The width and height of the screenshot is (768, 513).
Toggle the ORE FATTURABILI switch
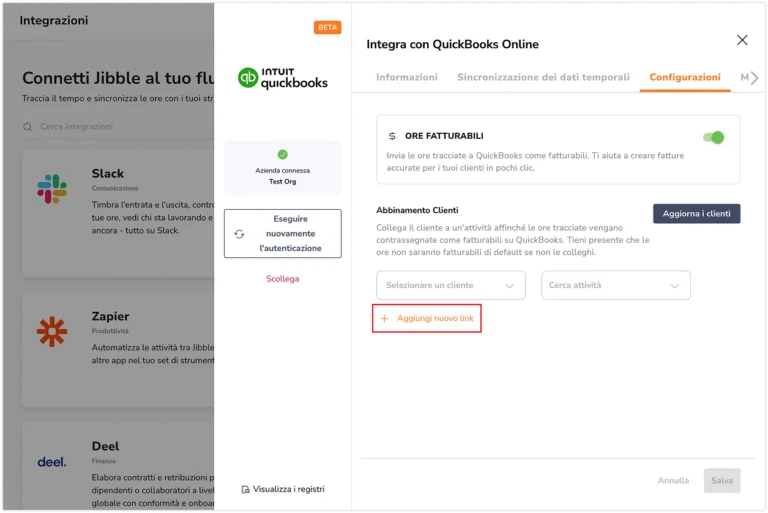click(x=713, y=138)
